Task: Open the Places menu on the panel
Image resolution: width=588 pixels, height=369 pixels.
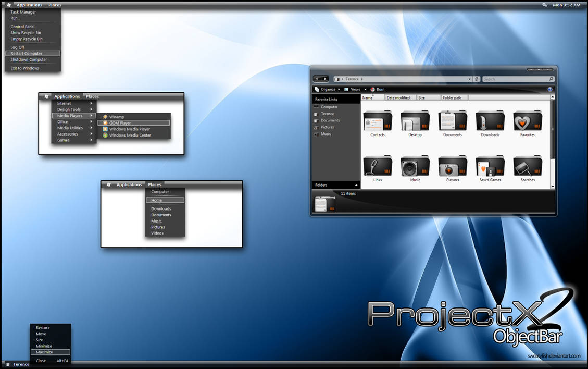Action: [154, 184]
